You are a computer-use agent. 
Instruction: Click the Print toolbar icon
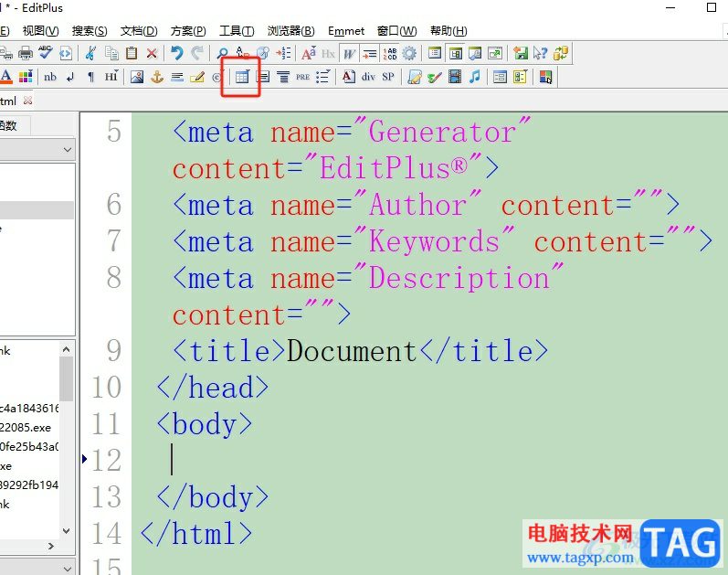[26, 53]
